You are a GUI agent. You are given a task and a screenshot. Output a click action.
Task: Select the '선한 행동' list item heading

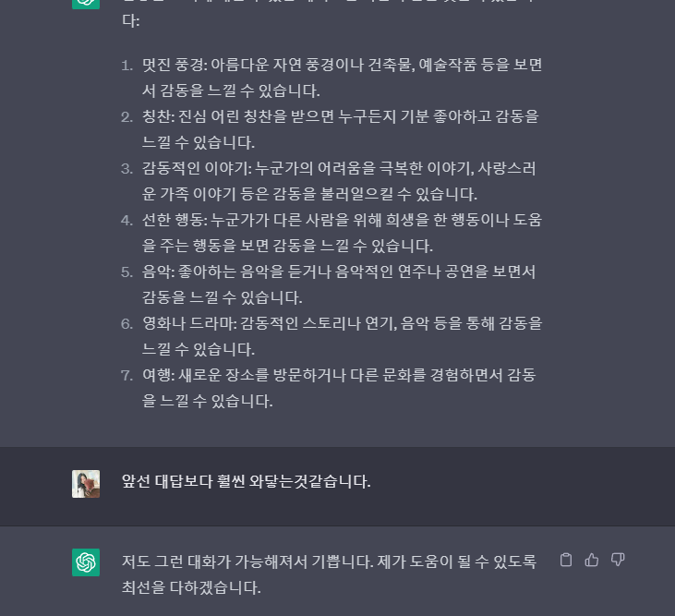pyautogui.click(x=173, y=220)
